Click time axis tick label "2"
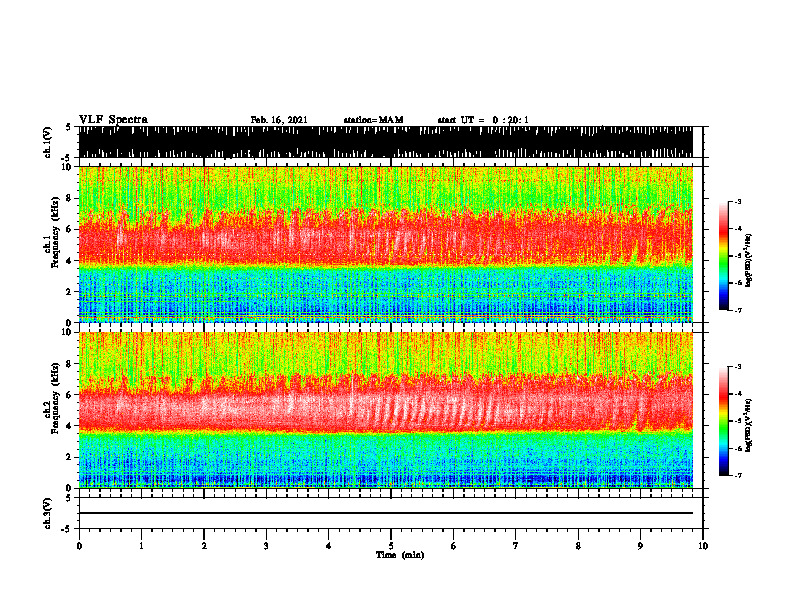792x612 pixels. pyautogui.click(x=204, y=546)
